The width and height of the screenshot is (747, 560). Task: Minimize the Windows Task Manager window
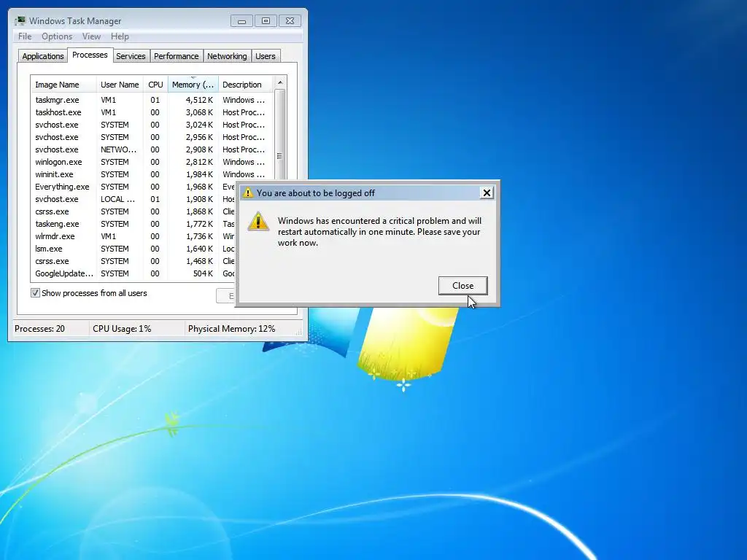pos(241,21)
